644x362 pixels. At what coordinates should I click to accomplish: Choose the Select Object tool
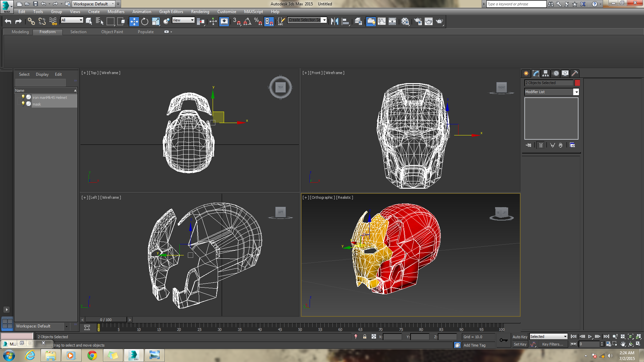click(89, 21)
